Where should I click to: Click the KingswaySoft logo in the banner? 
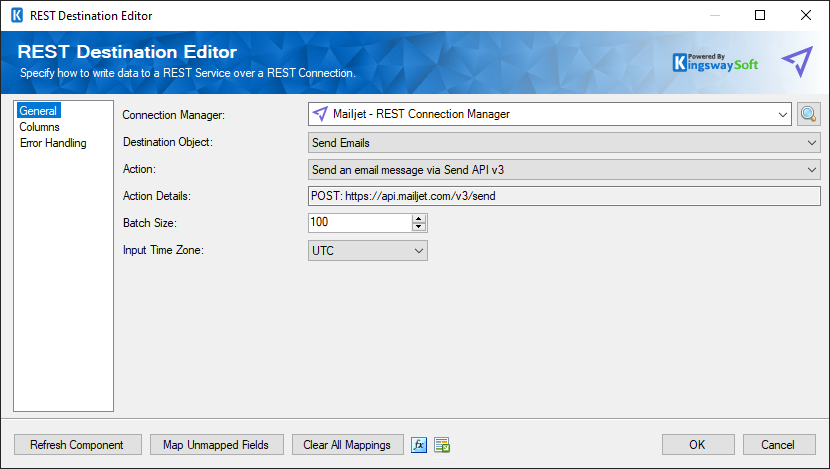tap(715, 62)
